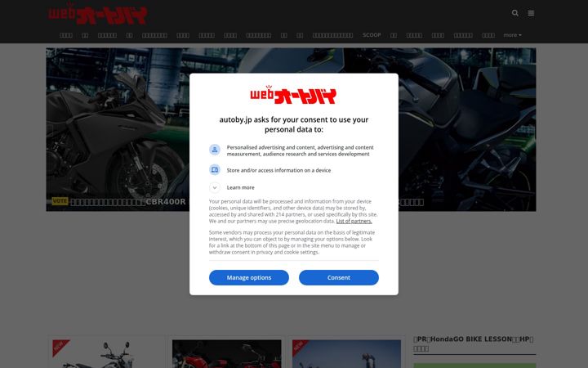Click the Consent button
The width and height of the screenshot is (588, 368).
click(x=339, y=277)
